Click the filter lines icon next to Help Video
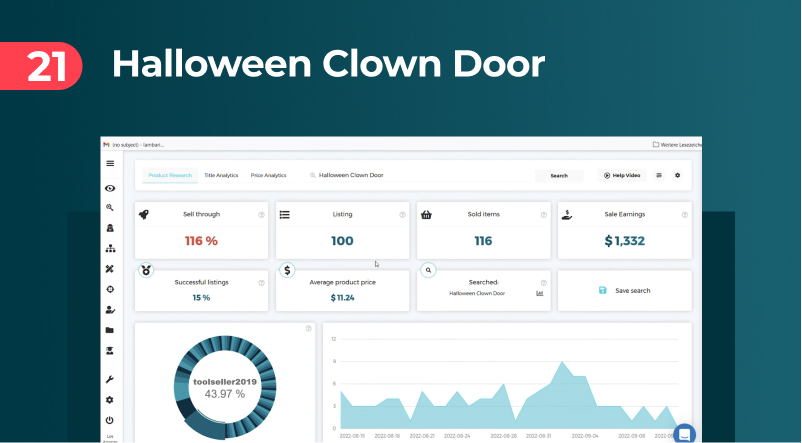Viewport: 802px width, 443px height. [659, 175]
